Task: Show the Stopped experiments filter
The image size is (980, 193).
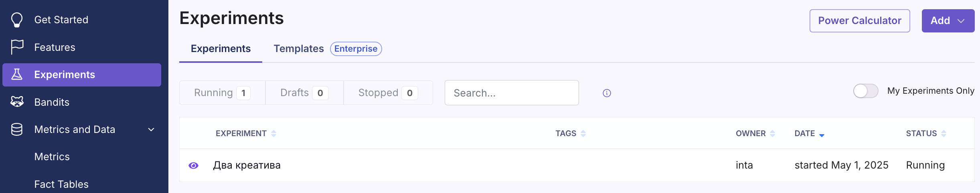Action: pyautogui.click(x=388, y=93)
